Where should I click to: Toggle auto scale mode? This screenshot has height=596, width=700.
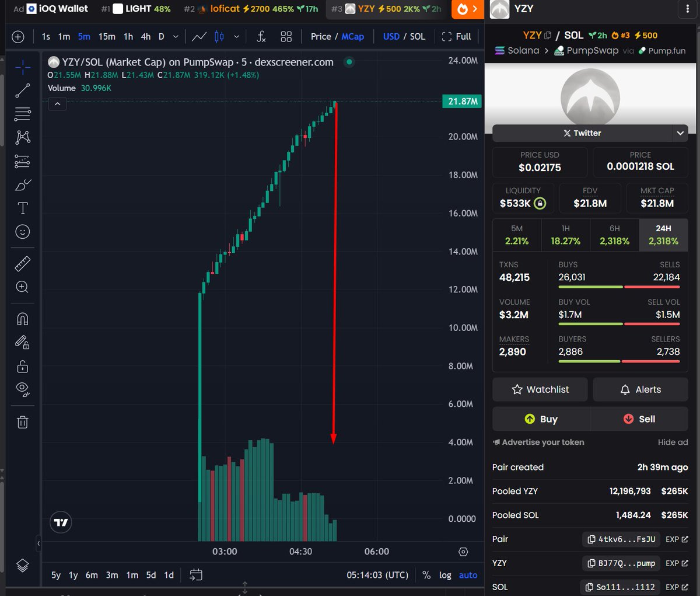point(468,575)
